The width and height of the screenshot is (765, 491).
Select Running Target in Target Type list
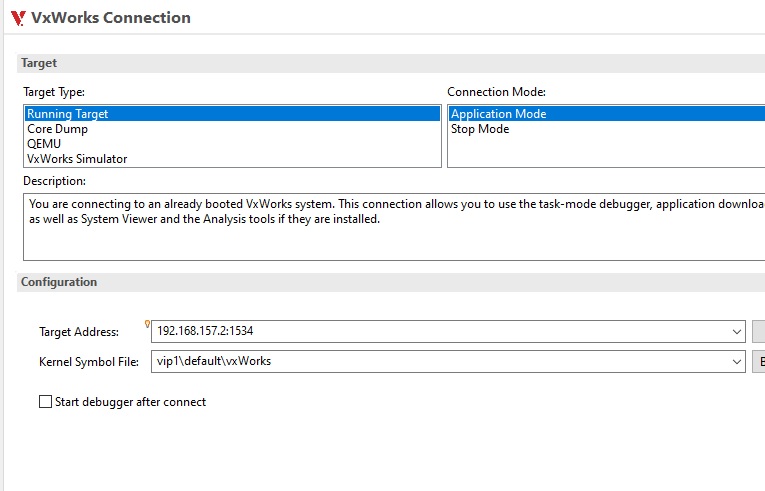232,114
